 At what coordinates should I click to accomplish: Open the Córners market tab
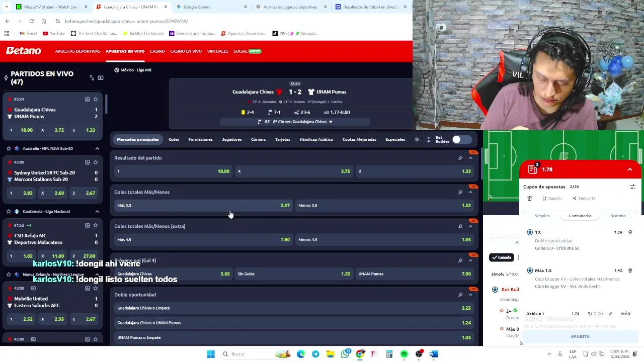[x=258, y=139]
